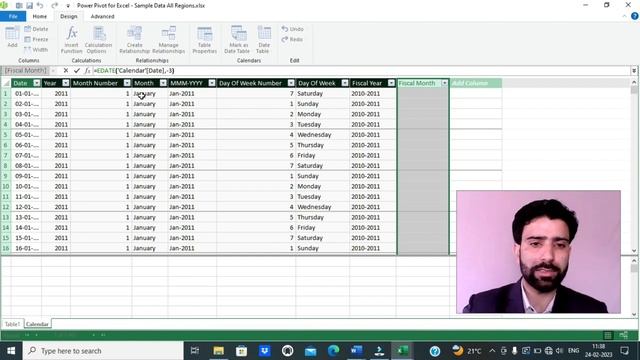The image size is (640, 360).
Task: Confirm the formula with the checkmark icon
Action: 77,71
